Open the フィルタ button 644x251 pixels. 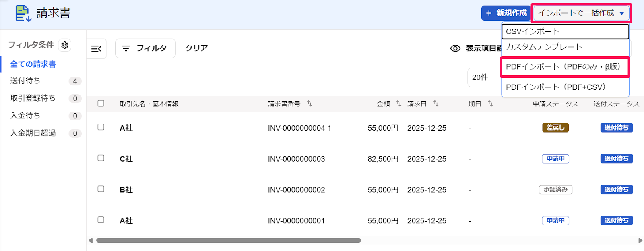pyautogui.click(x=145, y=48)
